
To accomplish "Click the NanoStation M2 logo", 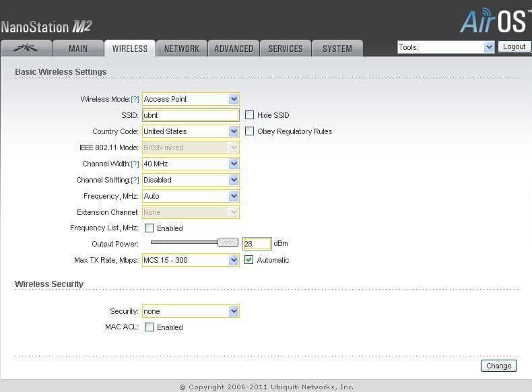I will (x=46, y=27).
